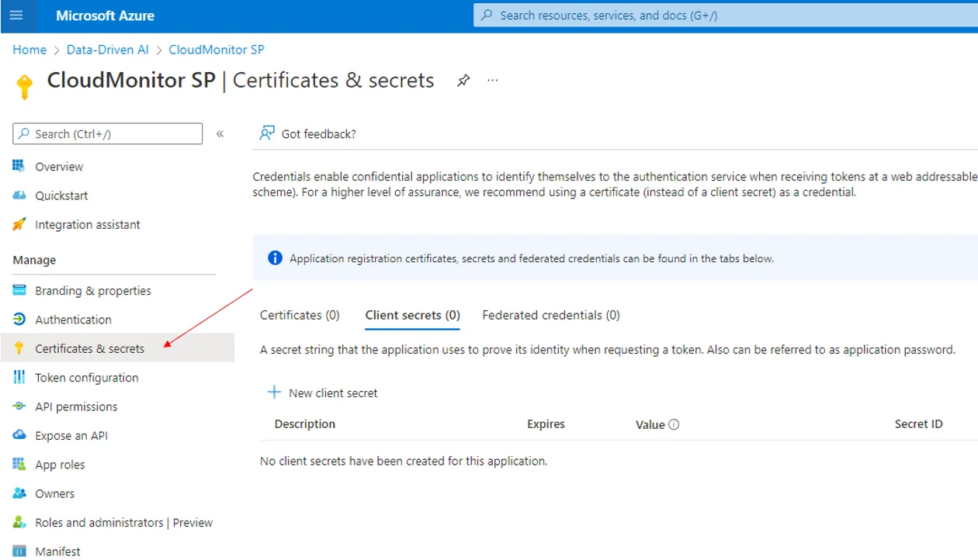Click the Certificates & secrets key icon
978x560 pixels.
(19, 348)
